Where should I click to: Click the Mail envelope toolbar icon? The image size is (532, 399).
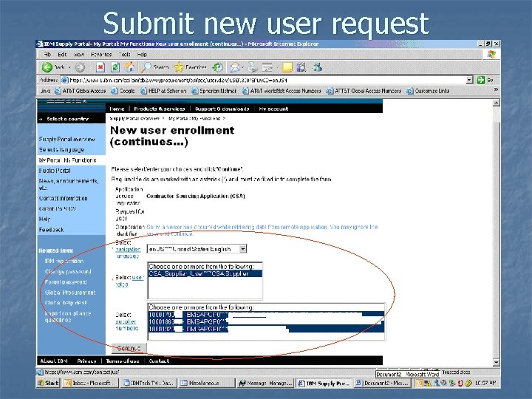point(234,67)
